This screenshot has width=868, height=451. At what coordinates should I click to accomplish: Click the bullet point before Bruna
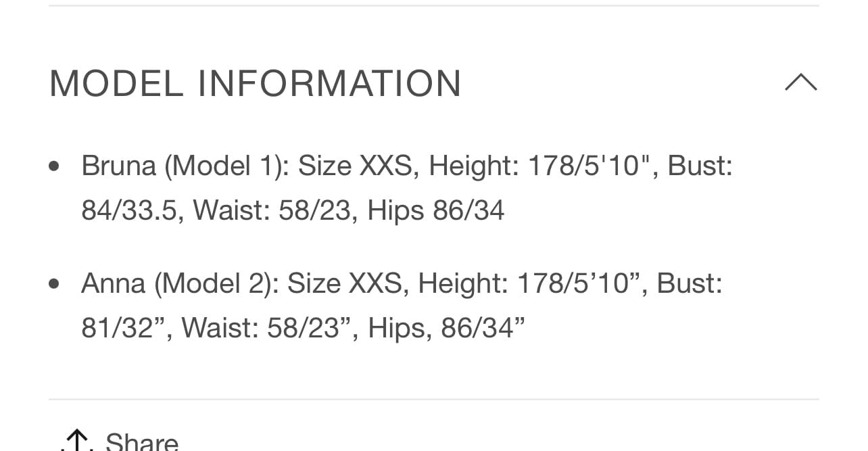tap(54, 166)
